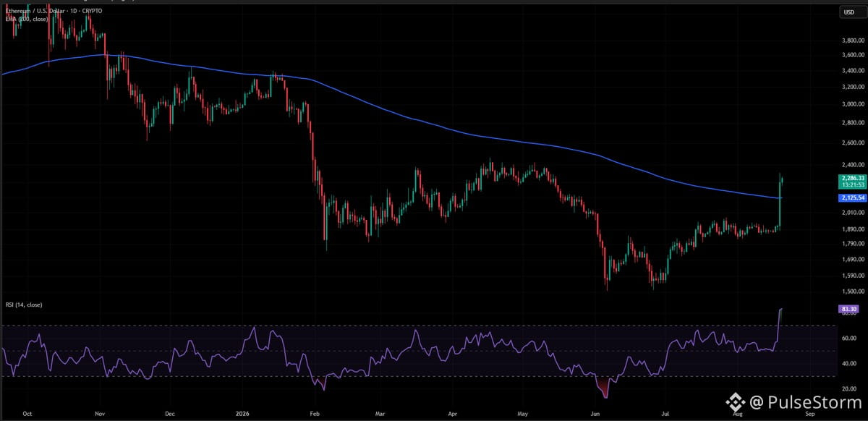Screen dimensions: 868x421
Task: Click the 1,590.00 price axis label
Action: pyautogui.click(x=852, y=276)
